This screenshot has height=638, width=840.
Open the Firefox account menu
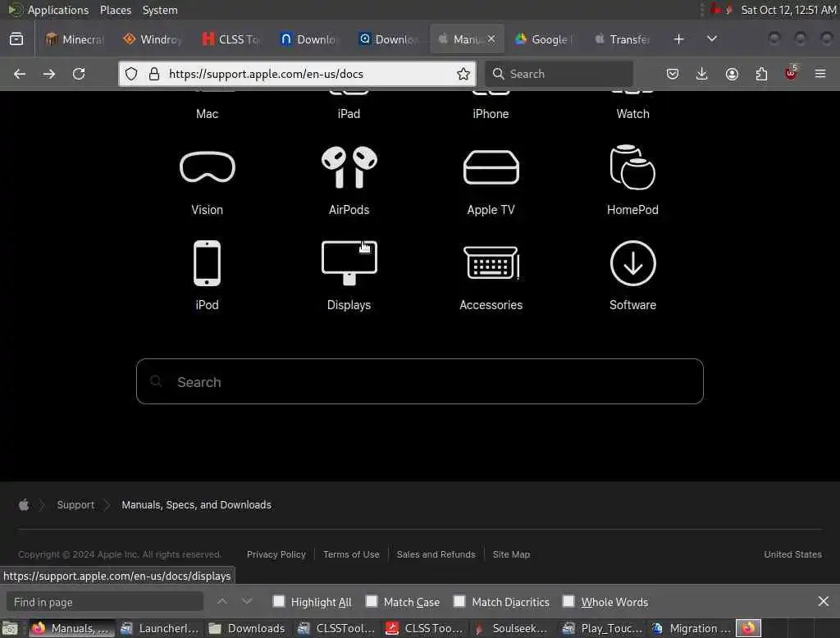coord(732,74)
